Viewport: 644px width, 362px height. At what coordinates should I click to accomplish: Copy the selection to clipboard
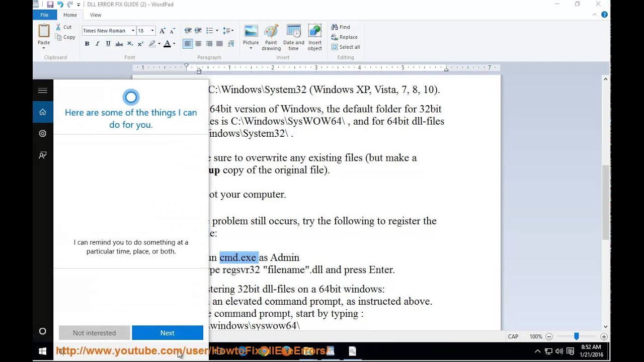click(x=65, y=37)
